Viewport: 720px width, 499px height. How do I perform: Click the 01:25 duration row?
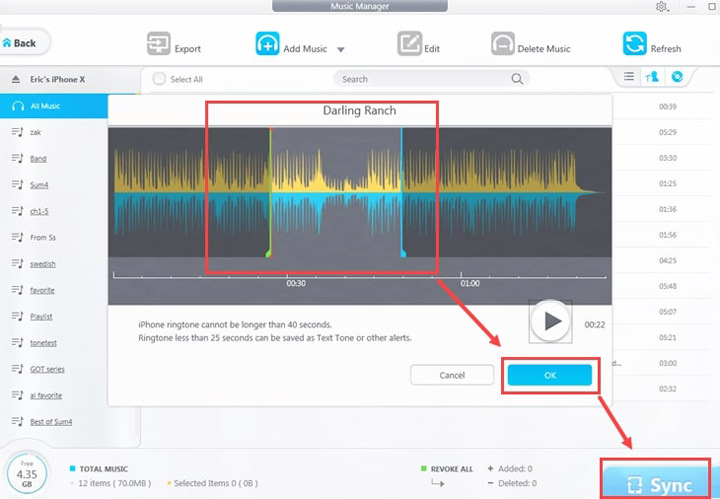(667, 184)
